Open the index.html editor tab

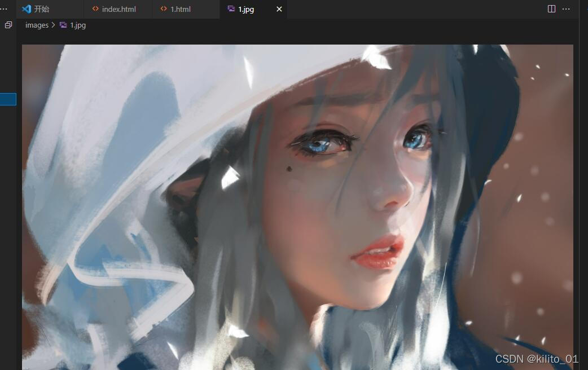click(118, 9)
